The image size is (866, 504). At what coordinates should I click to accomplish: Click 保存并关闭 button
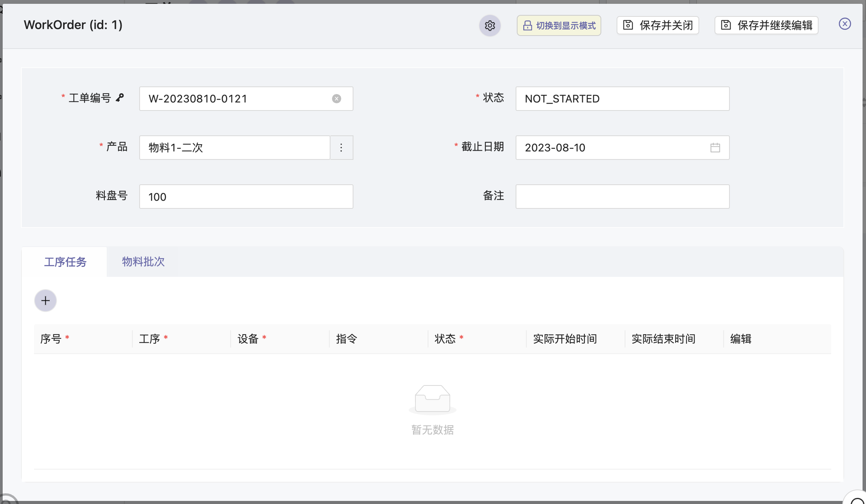coord(658,26)
